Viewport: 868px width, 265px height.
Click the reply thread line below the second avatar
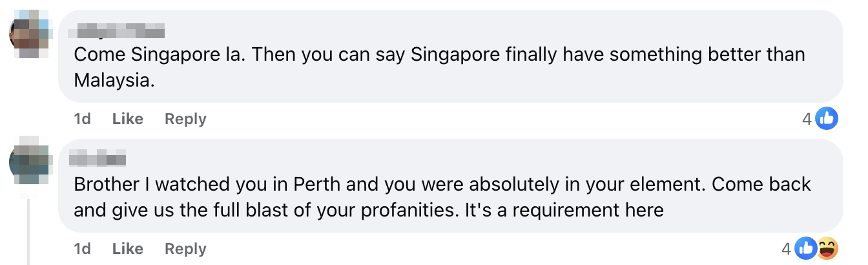coord(29,229)
